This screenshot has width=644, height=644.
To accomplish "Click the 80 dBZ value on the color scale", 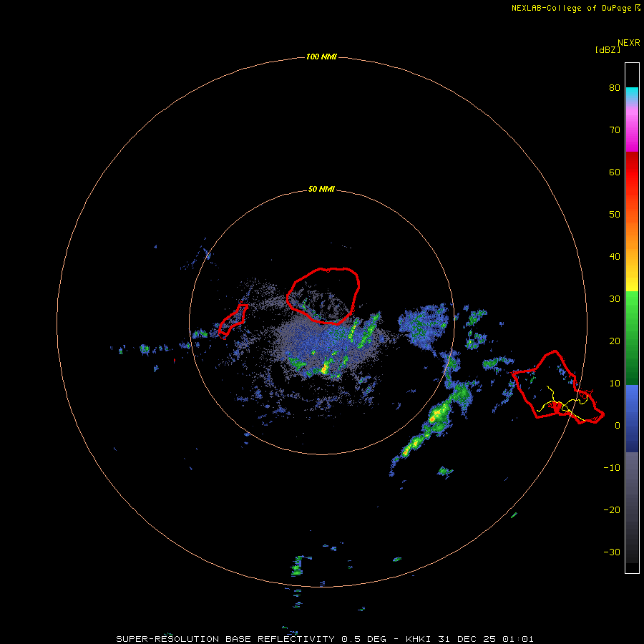I will [x=615, y=88].
